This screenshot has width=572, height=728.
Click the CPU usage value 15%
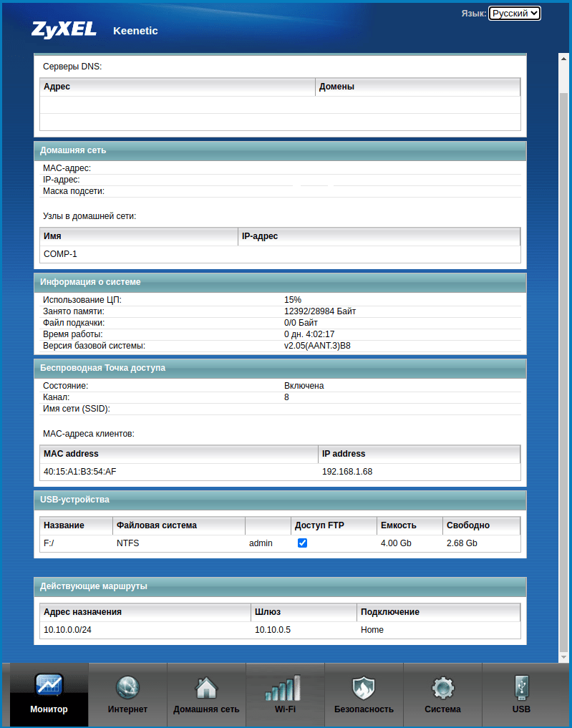coord(293,300)
